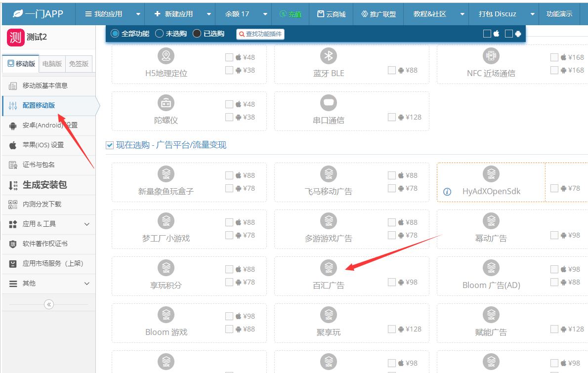Switch to the 移动版 tab
The height and width of the screenshot is (373, 588).
point(21,64)
